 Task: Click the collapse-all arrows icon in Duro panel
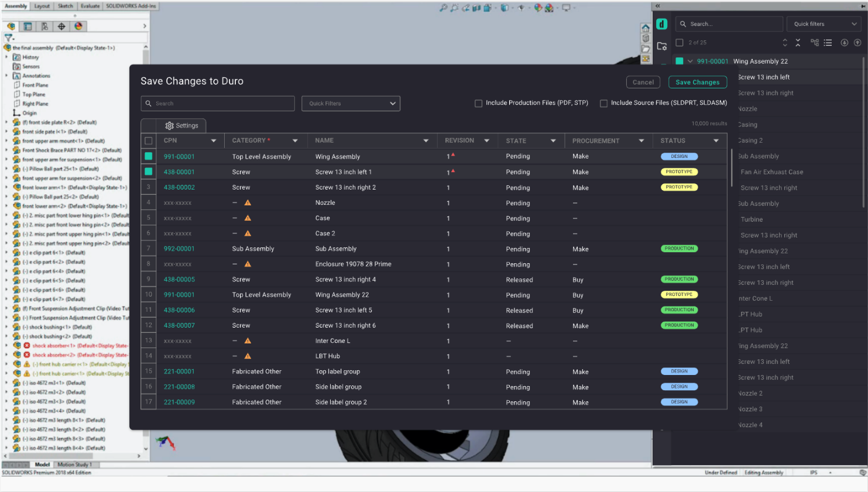coord(798,42)
